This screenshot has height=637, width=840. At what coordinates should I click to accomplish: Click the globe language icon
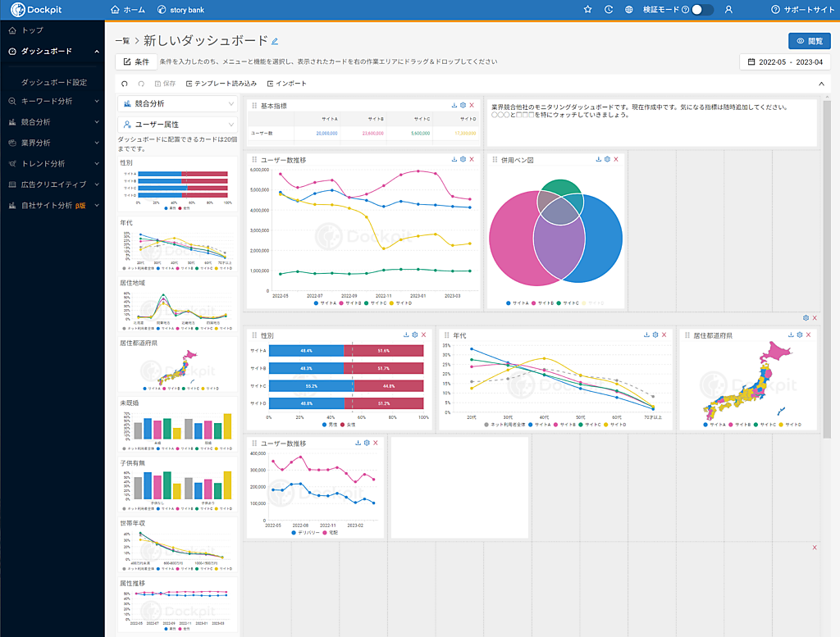click(x=629, y=10)
